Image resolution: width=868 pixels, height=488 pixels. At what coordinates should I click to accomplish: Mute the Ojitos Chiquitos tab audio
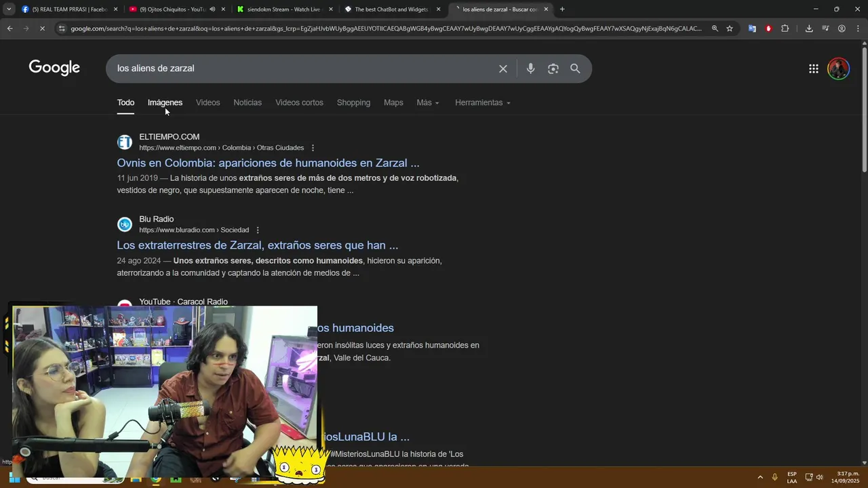(212, 9)
